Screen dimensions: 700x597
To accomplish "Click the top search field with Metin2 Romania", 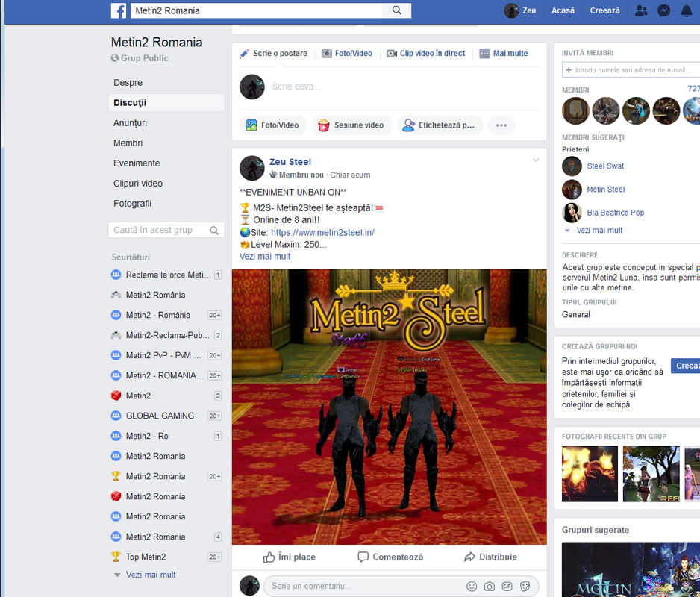I will click(257, 10).
